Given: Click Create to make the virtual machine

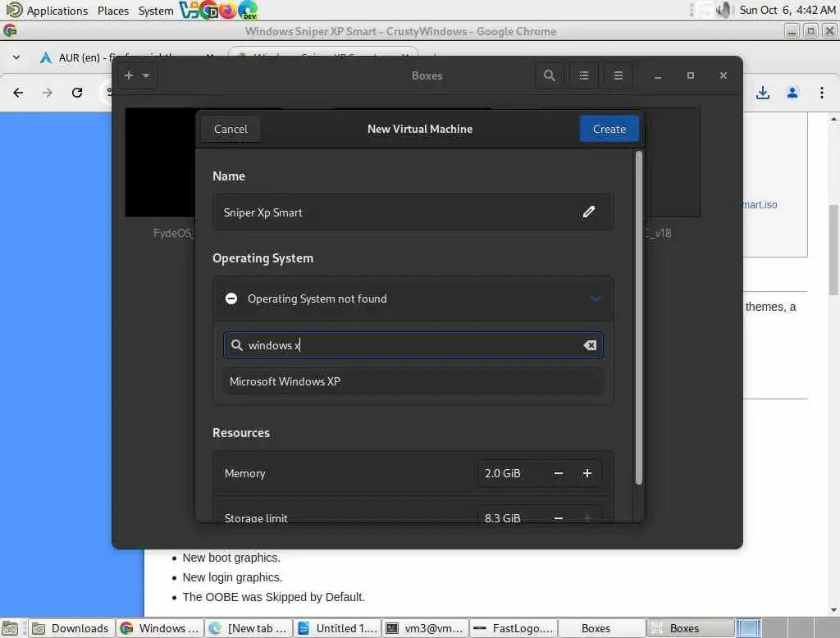Looking at the screenshot, I should click(x=609, y=129).
